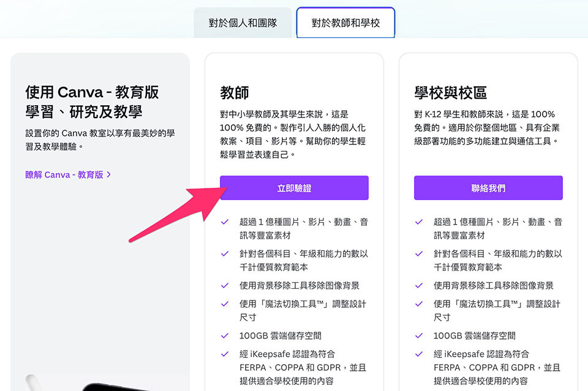Click checkmark beside 超過 1 億種圖片 in 教師 card

click(225, 222)
